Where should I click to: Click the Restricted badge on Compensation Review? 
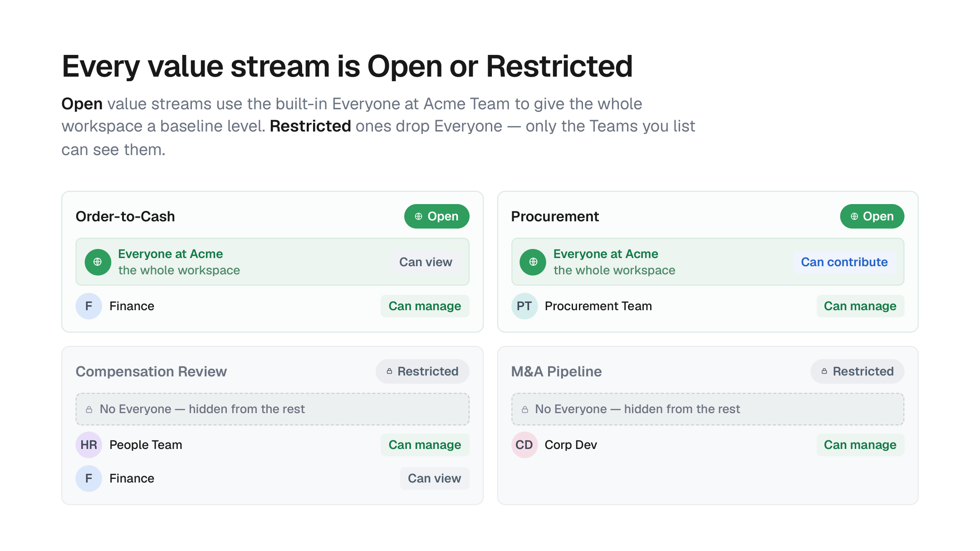coord(422,371)
